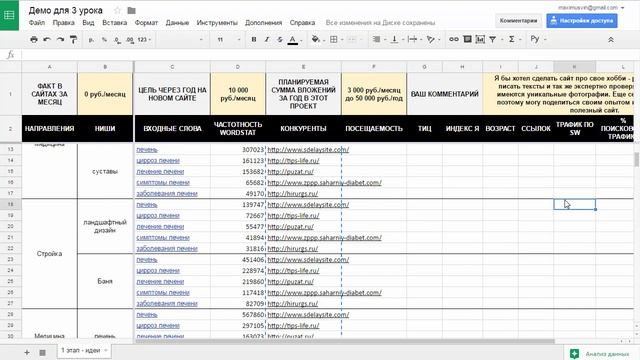Click the лечение печени link beside 153682
Screen dimensions: 640x360
(x=160, y=172)
